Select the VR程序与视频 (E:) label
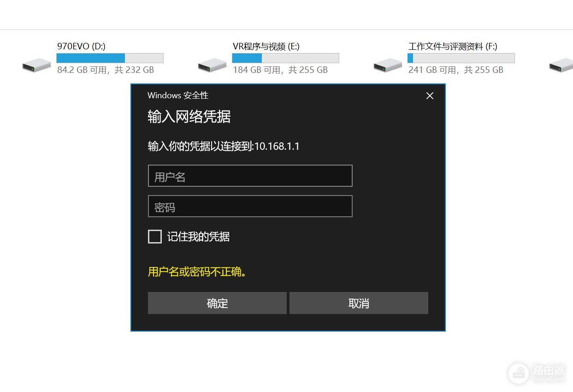Image resolution: width=573 pixels, height=392 pixels. (266, 46)
